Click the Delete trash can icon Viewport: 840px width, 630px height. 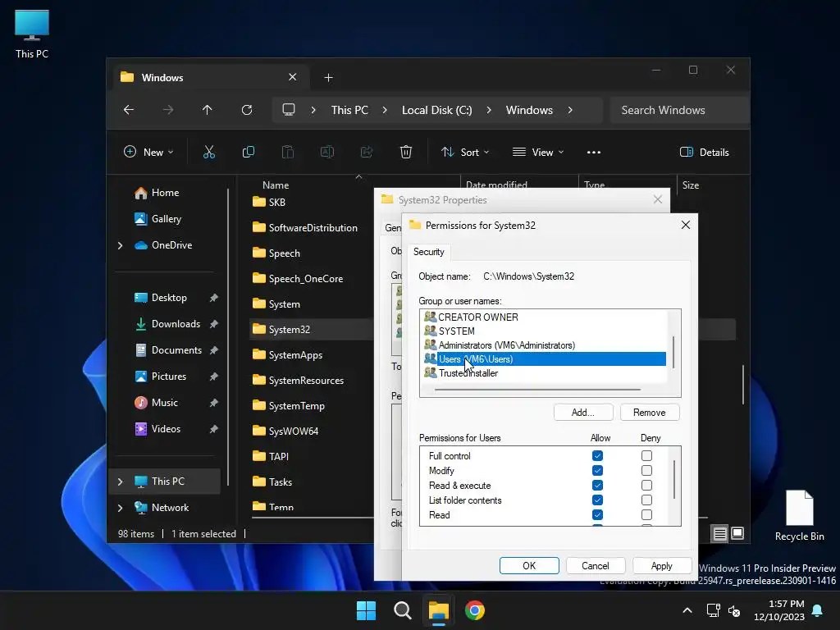[x=406, y=152]
